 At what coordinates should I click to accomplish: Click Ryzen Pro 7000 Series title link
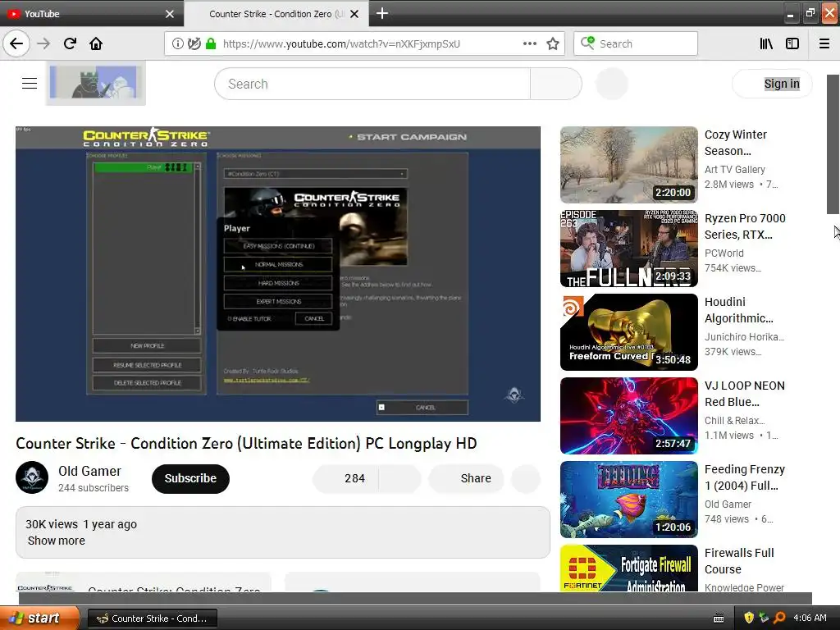(x=745, y=226)
